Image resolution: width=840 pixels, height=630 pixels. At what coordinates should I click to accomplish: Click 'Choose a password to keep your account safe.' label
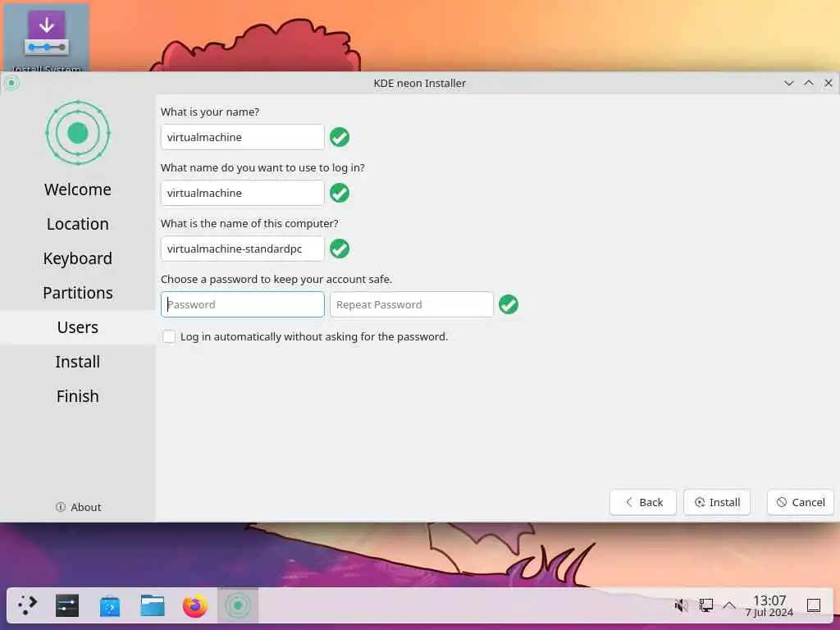(x=276, y=279)
